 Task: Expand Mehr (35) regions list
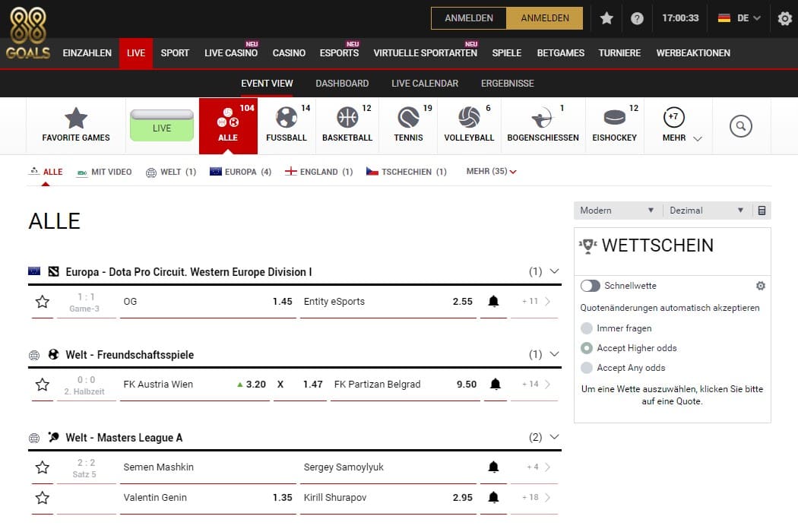coord(491,172)
